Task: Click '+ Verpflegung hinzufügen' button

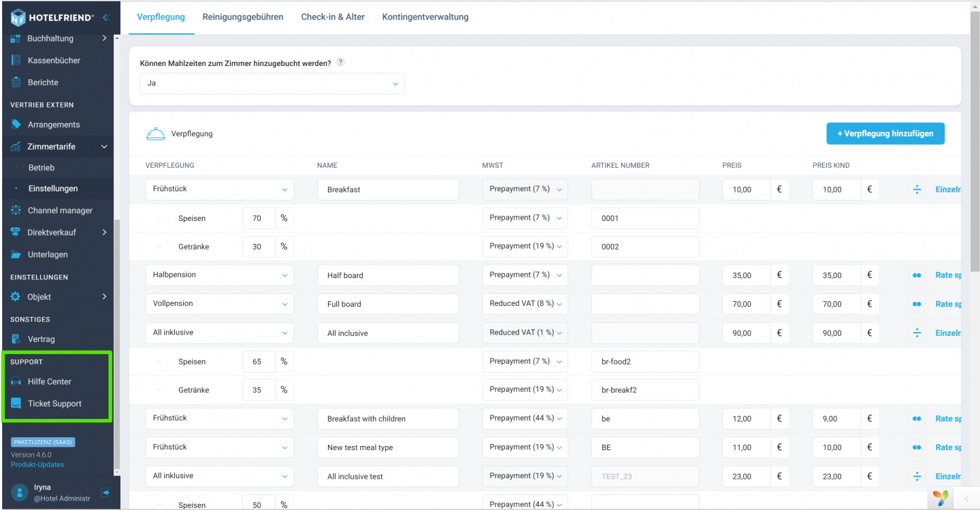Action: tap(885, 133)
